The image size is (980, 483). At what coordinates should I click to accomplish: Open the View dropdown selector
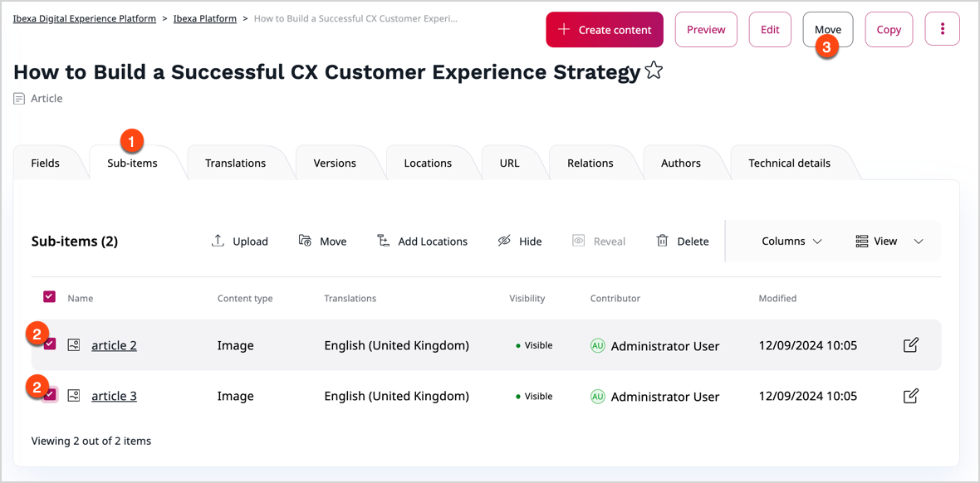[x=889, y=241]
